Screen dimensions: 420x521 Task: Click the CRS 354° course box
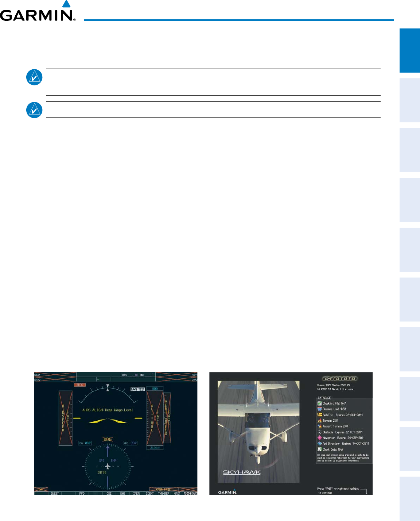point(130,443)
